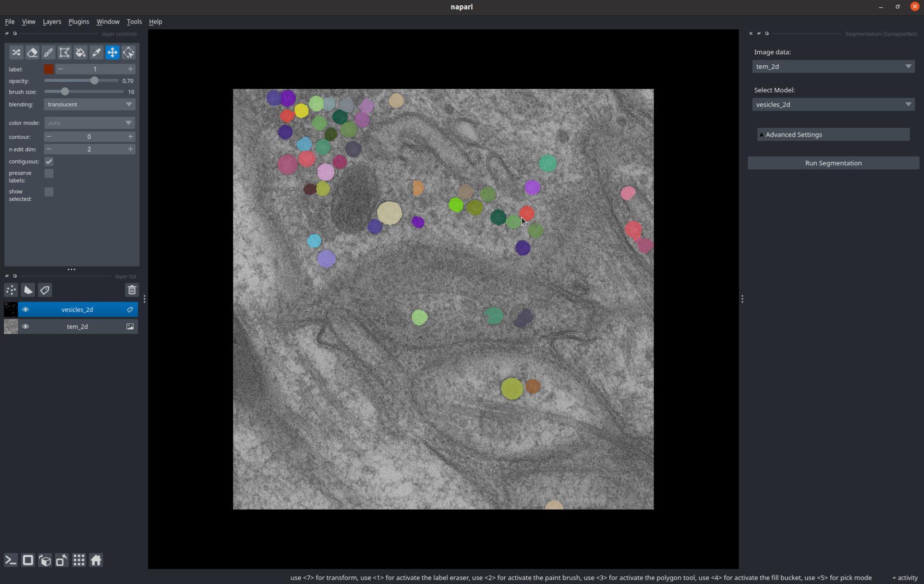This screenshot has width=924, height=584.
Task: Activate the color picker dropper tool
Action: tap(97, 52)
